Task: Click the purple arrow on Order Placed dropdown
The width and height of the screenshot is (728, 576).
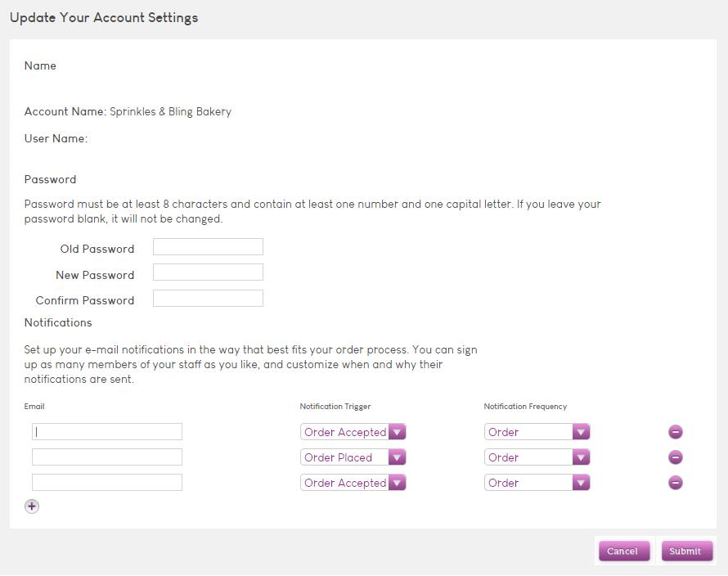Action: click(x=397, y=457)
